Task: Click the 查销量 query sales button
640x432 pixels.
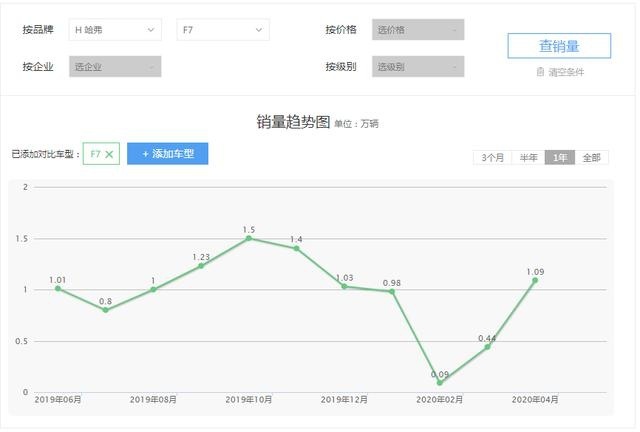Action: (559, 46)
